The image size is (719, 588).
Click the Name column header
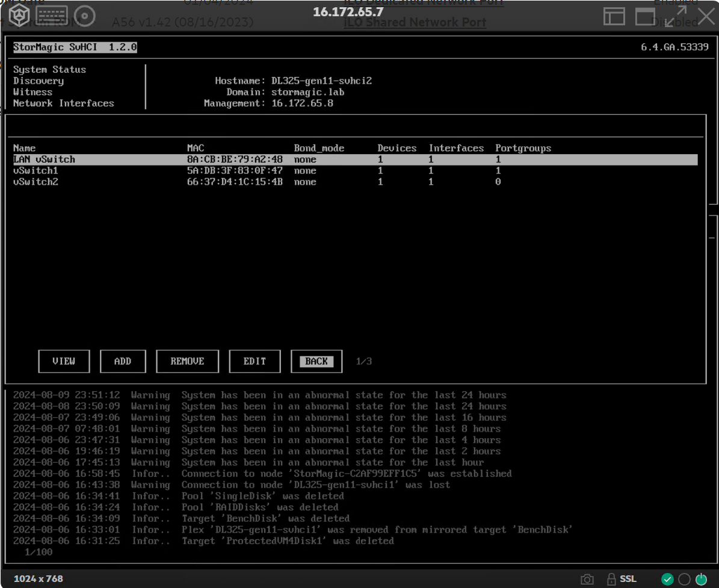pos(24,148)
